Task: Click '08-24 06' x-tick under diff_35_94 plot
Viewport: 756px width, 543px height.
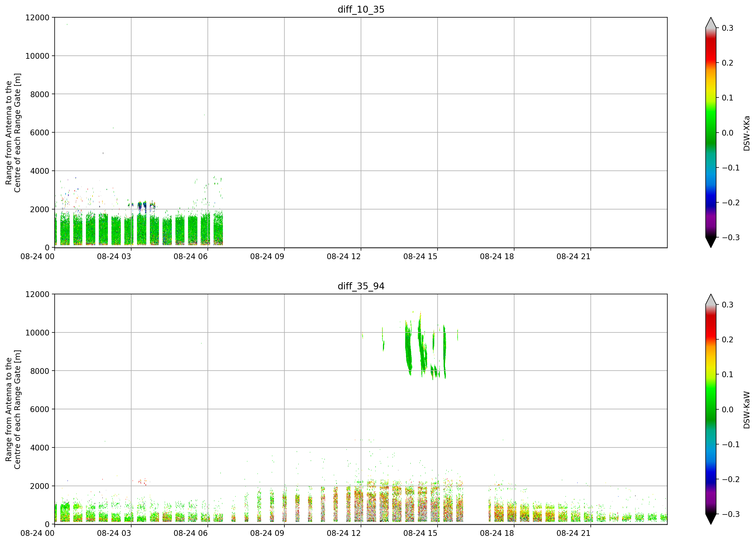Action: [x=191, y=533]
